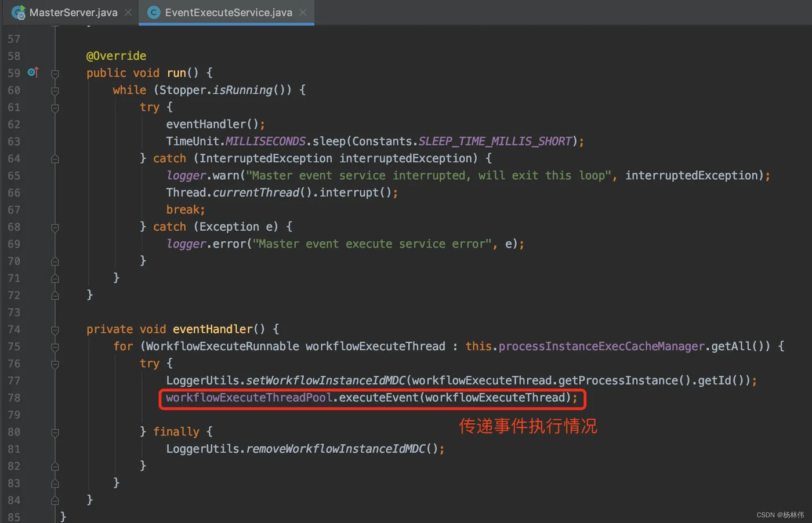Click the finally keyword on line 80

[176, 432]
